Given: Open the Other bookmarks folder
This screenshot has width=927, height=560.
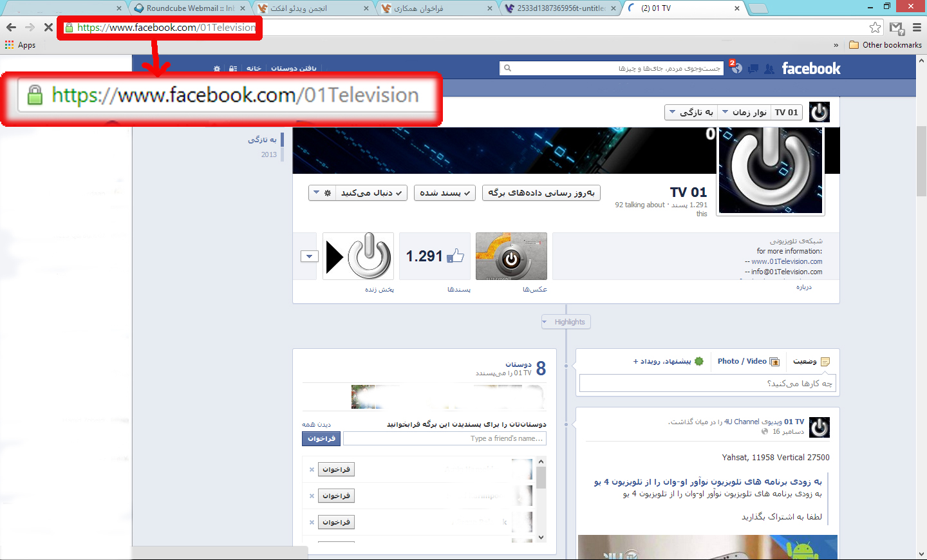Looking at the screenshot, I should click(x=885, y=45).
